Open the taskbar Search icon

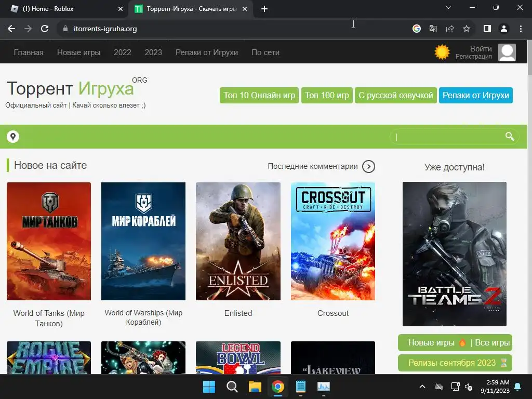232,387
